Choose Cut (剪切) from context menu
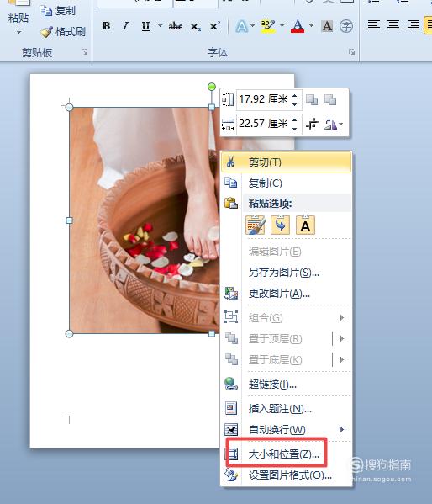The image size is (432, 504). pos(287,162)
